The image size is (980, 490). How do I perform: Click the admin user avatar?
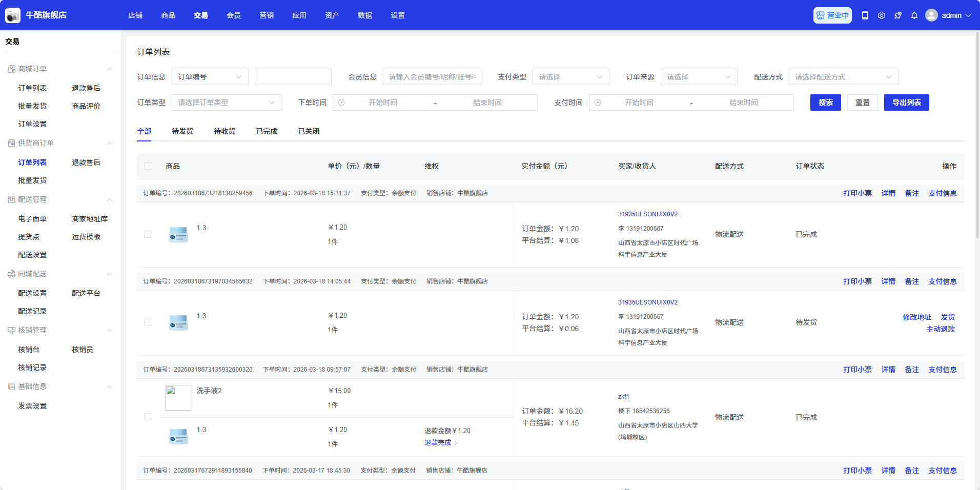(931, 15)
